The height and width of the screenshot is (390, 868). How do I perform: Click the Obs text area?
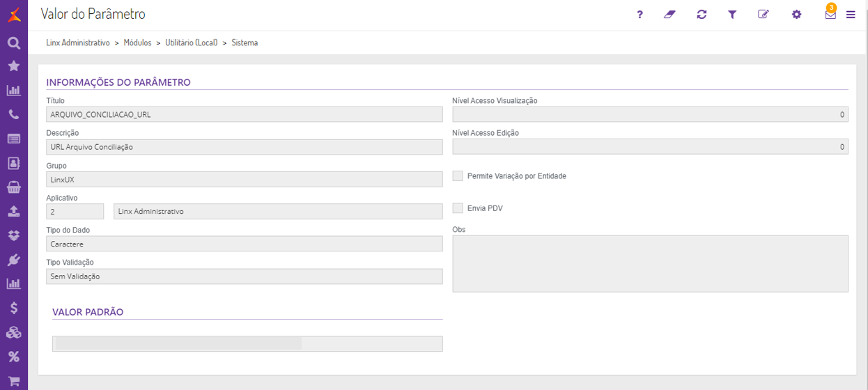tap(650, 263)
